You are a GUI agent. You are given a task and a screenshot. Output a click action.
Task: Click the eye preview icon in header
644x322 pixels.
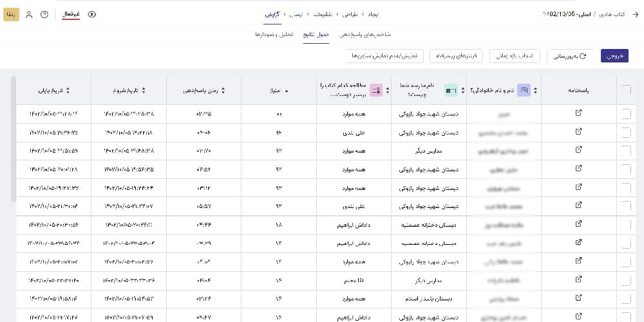tap(91, 14)
